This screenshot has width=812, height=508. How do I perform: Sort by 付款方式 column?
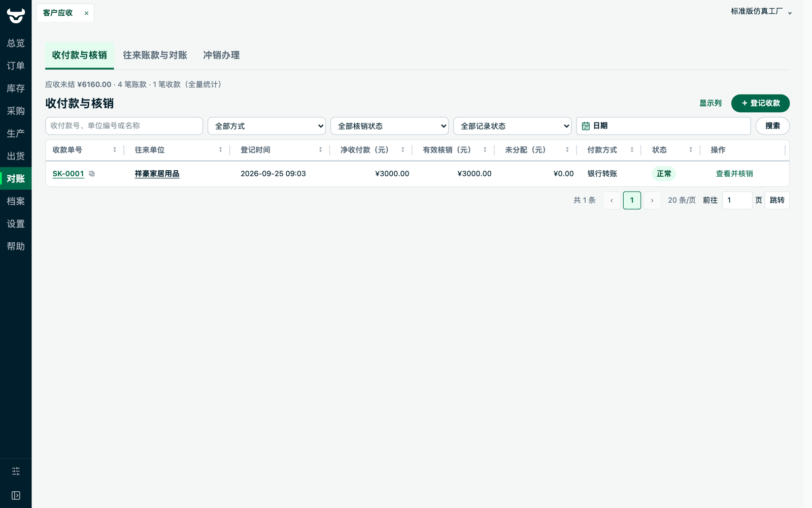click(632, 150)
